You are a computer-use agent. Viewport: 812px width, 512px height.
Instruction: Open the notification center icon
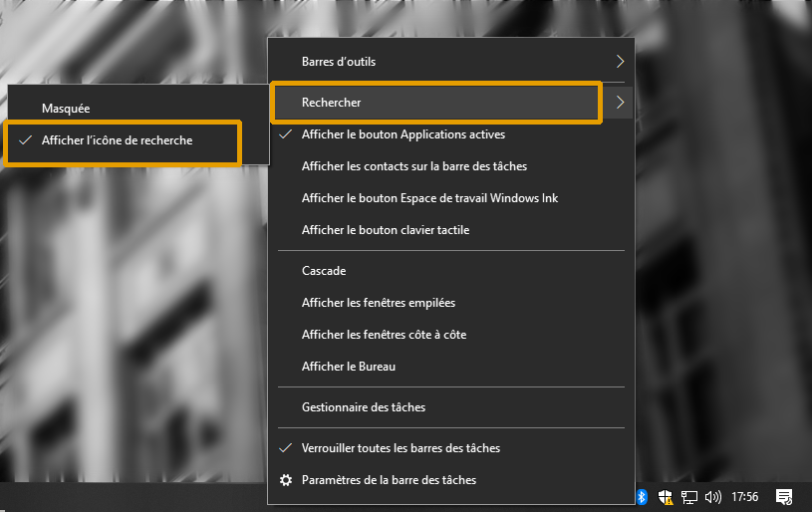click(784, 496)
